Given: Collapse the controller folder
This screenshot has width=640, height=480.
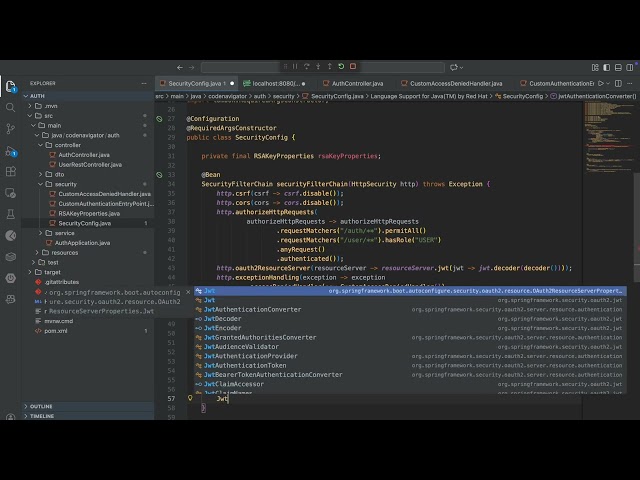Looking at the screenshot, I should tap(40, 145).
